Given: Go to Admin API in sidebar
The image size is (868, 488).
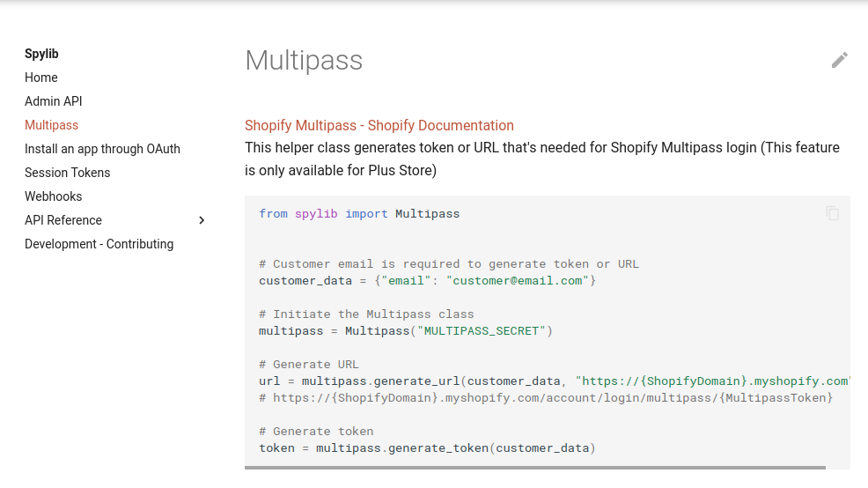Looking at the screenshot, I should [x=53, y=101].
